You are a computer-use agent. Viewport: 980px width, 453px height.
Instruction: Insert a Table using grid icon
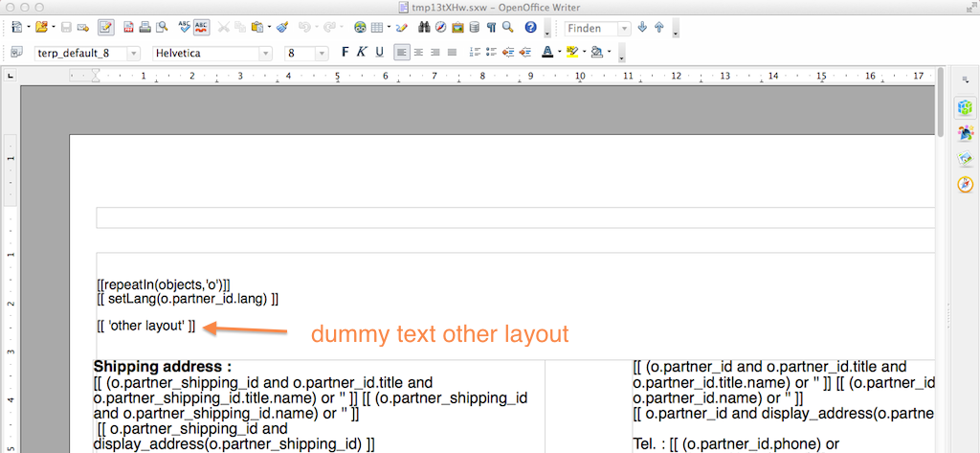click(x=377, y=28)
